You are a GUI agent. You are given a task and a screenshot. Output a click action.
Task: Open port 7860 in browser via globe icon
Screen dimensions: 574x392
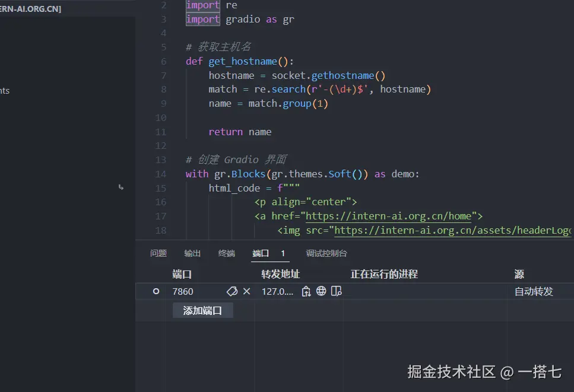click(321, 291)
